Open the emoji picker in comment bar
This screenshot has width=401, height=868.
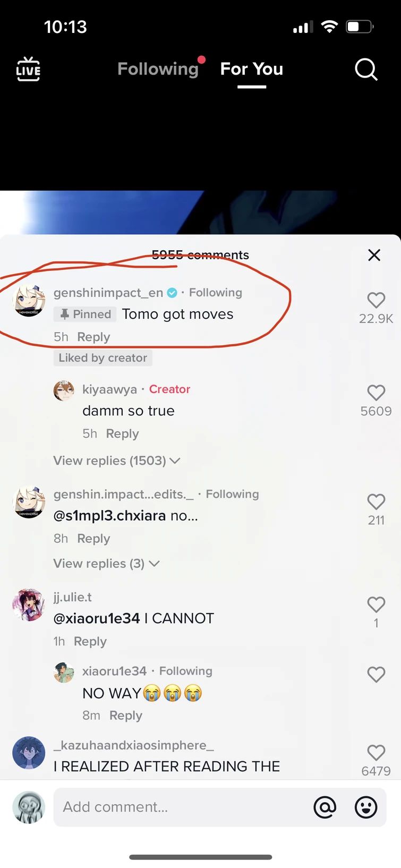[366, 807]
